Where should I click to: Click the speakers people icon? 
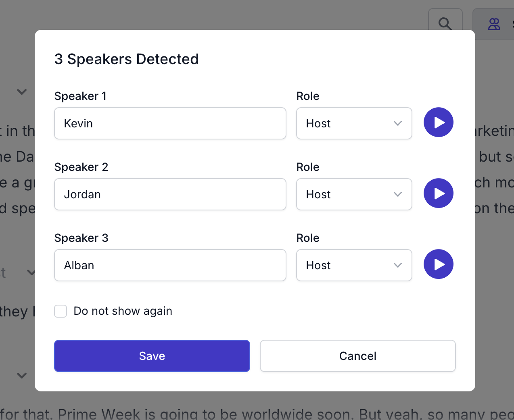point(494,24)
